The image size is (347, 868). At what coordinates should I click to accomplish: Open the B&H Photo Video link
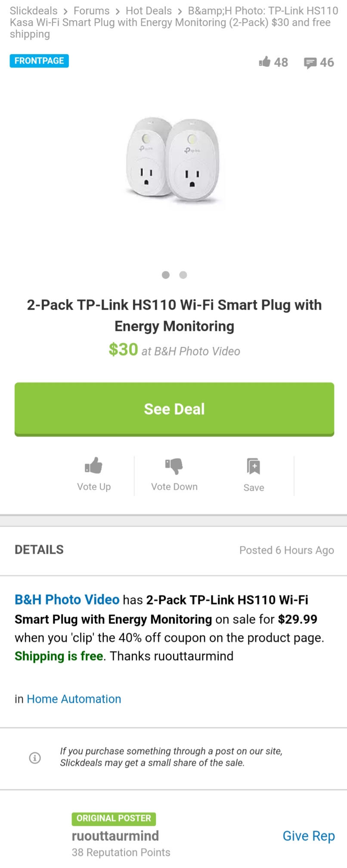coord(67,600)
